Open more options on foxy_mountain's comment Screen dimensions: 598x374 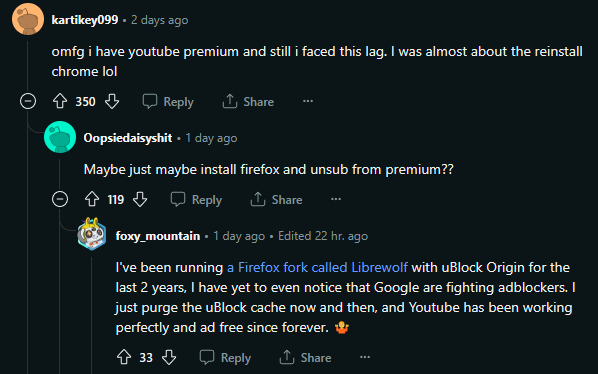365,357
